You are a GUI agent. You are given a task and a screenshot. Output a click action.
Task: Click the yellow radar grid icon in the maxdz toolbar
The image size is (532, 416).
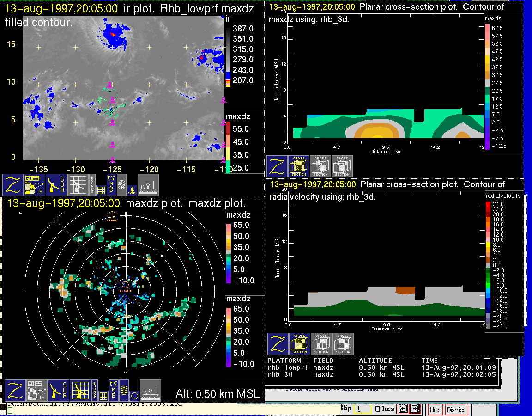(x=80, y=390)
